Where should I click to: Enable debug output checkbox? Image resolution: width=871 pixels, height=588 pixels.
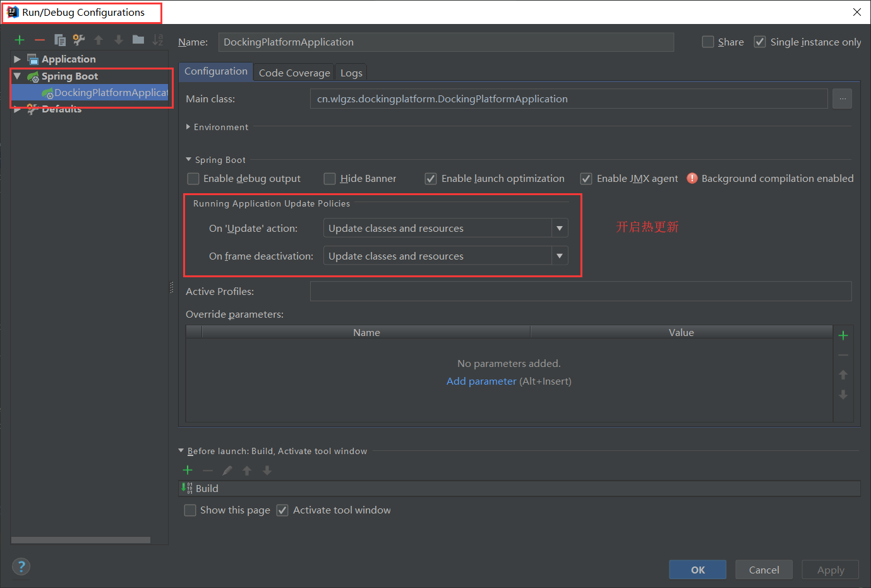point(193,179)
